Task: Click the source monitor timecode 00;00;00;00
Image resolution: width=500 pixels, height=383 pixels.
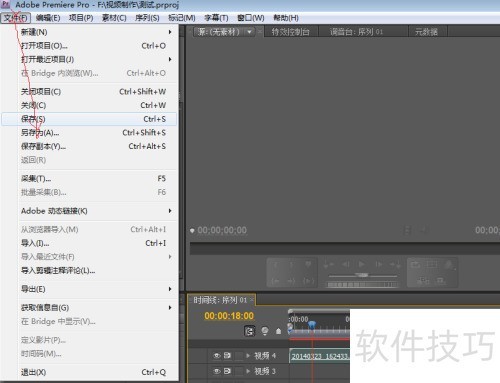Action: 222,230
